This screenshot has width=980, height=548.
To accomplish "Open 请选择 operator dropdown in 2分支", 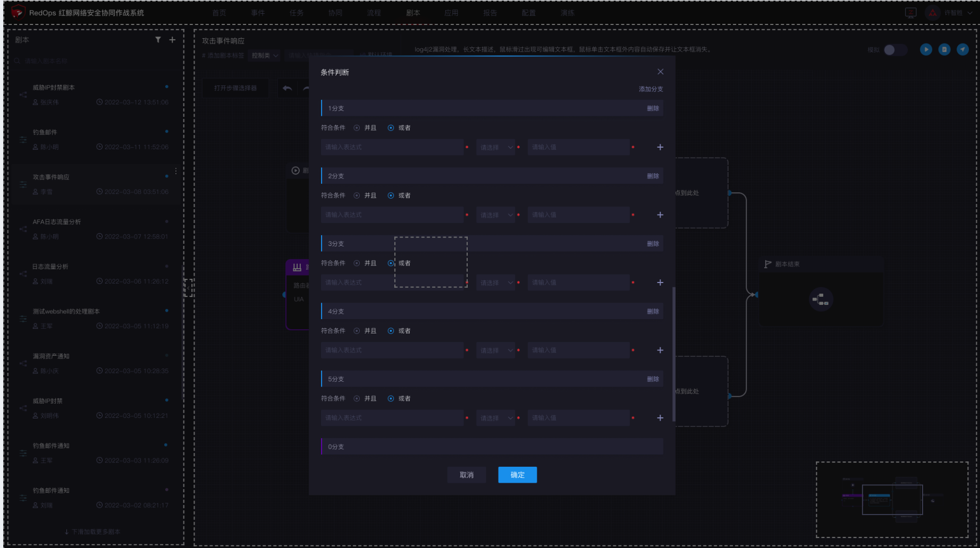I will point(496,215).
